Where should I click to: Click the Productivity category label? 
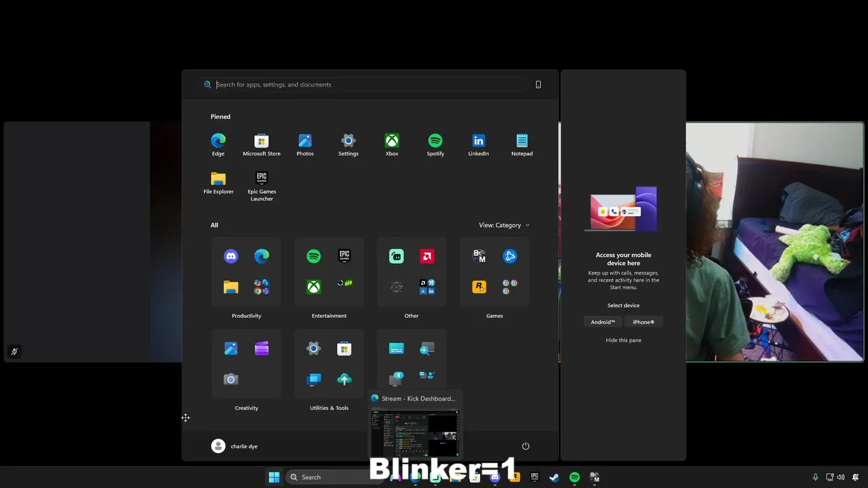(246, 316)
